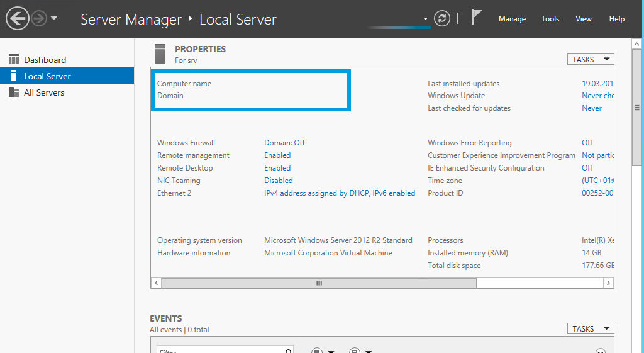Expand the Properties TASKS dropdown
Image resolution: width=644 pixels, height=353 pixels.
click(591, 59)
